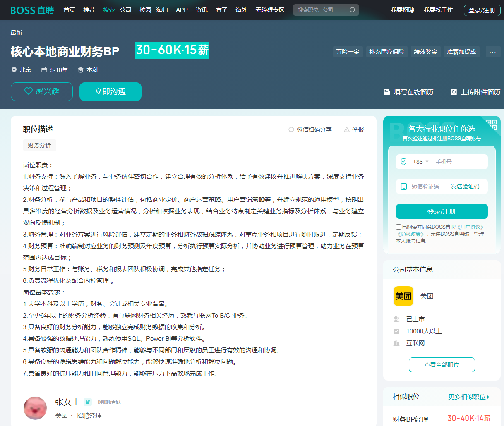Open the 《隐私政策》 link
The image size is (504, 426).
[x=410, y=234]
